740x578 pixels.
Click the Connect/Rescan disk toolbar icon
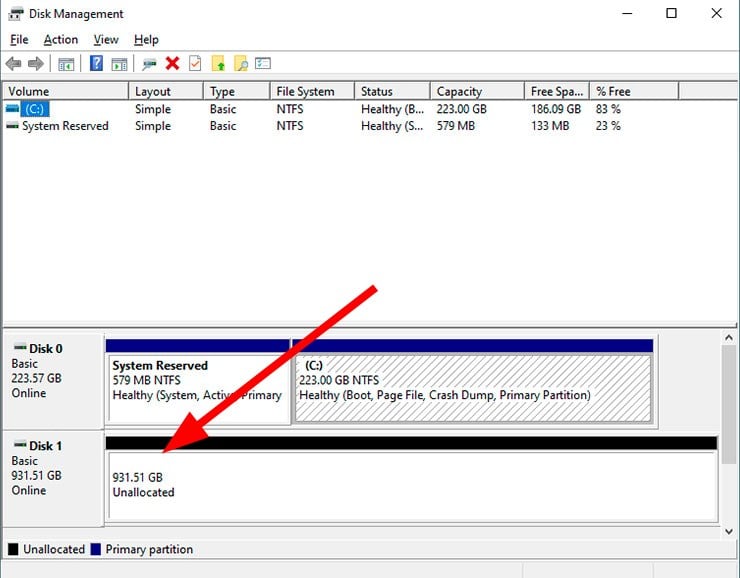149,64
